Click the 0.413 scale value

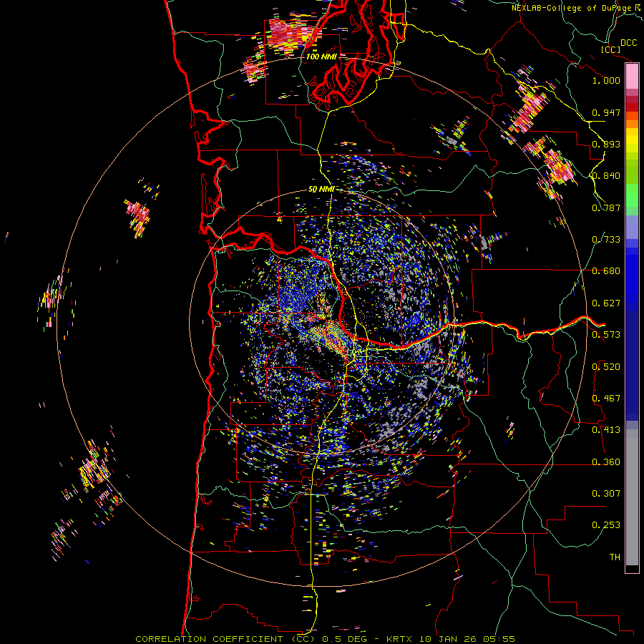pyautogui.click(x=606, y=430)
